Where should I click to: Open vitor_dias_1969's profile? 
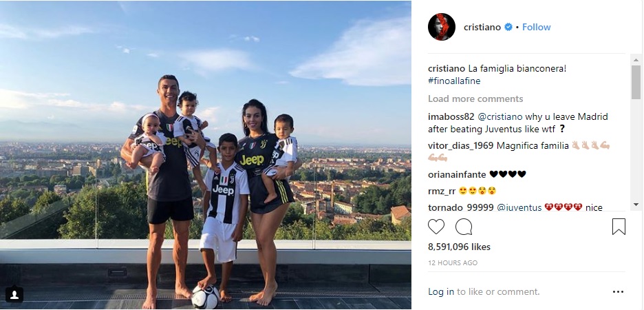tap(461, 145)
